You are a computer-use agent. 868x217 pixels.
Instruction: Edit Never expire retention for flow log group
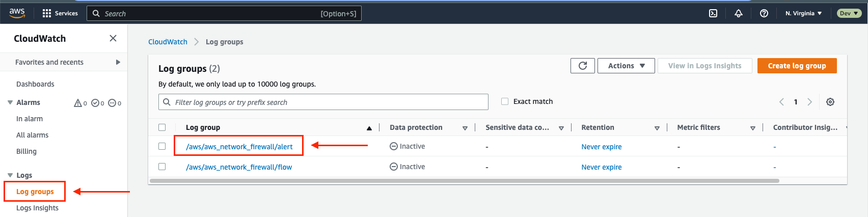(x=602, y=167)
